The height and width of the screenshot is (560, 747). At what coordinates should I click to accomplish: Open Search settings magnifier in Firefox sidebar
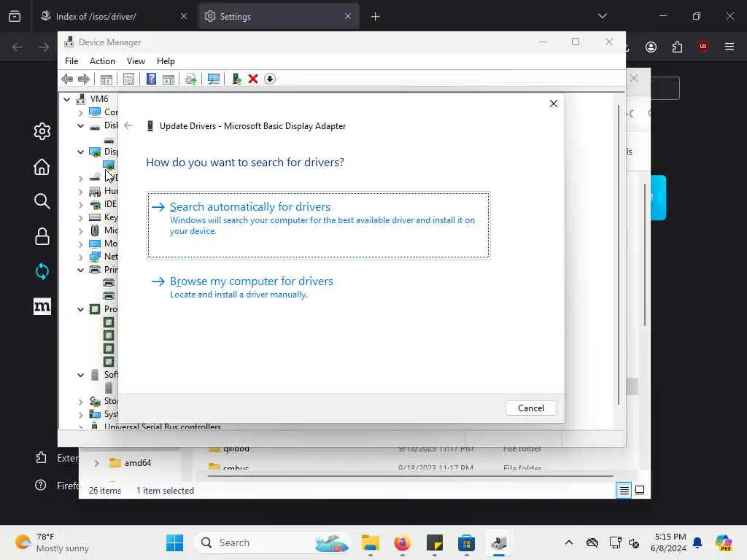42,201
